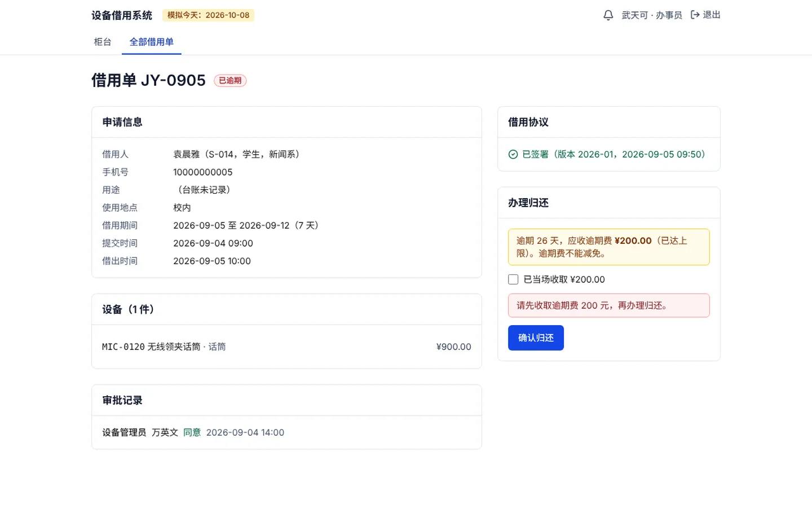The height and width of the screenshot is (508, 812).
Task: Click the 确认归还 button
Action: (x=536, y=338)
